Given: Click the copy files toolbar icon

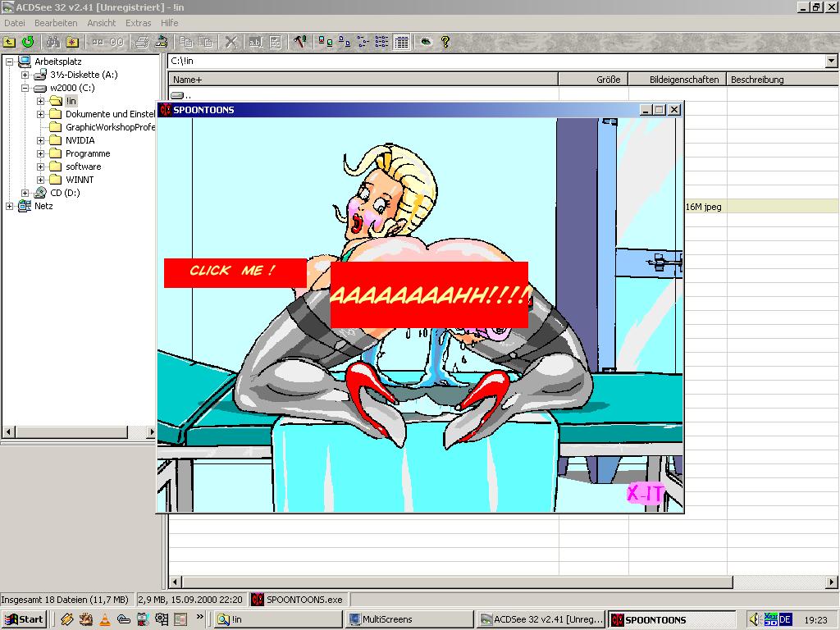Looking at the screenshot, I should tap(186, 42).
